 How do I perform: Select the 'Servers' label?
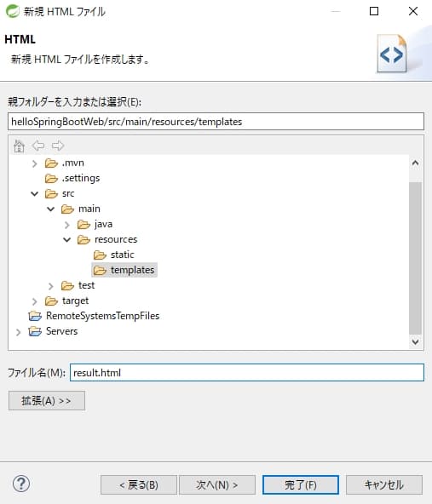tap(61, 331)
